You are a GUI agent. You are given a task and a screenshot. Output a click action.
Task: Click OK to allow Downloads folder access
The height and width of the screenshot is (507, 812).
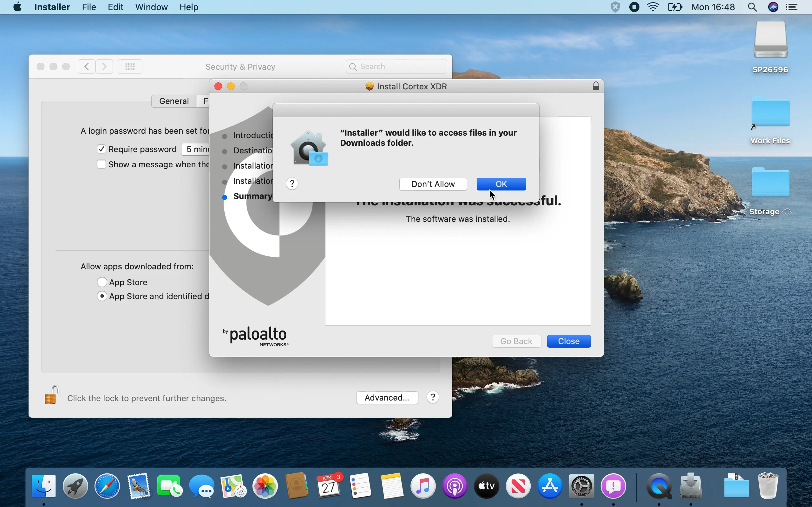pyautogui.click(x=501, y=184)
